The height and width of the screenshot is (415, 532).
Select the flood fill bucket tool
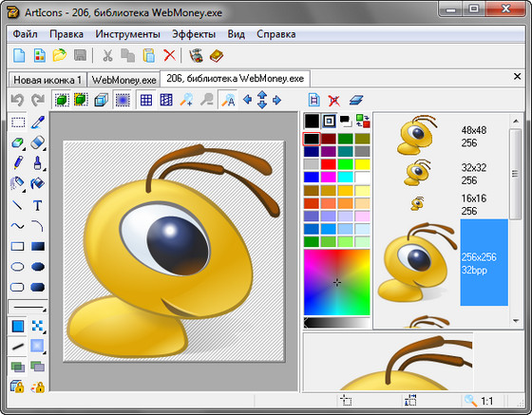(x=38, y=184)
